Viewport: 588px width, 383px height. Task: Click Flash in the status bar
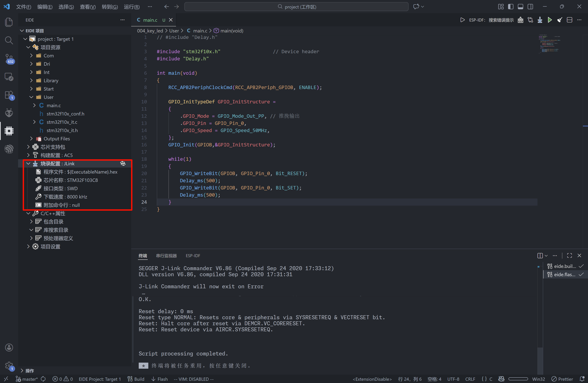pos(159,379)
